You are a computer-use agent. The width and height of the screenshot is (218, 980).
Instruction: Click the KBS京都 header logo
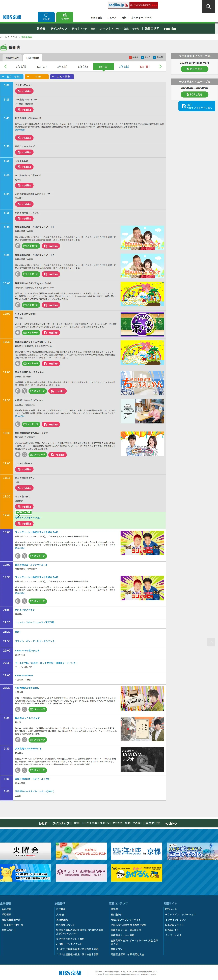click(x=12, y=17)
